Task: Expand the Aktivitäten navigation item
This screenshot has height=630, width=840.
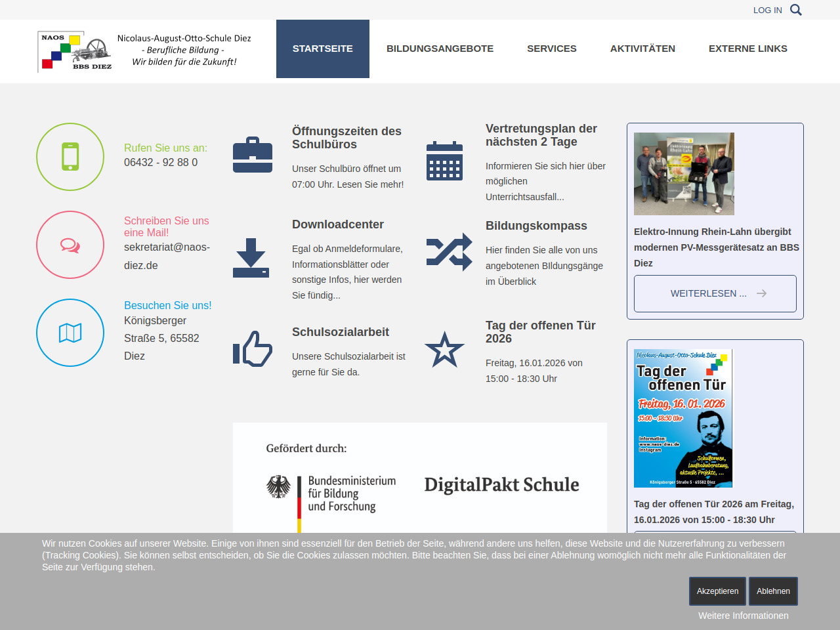Action: 642,49
